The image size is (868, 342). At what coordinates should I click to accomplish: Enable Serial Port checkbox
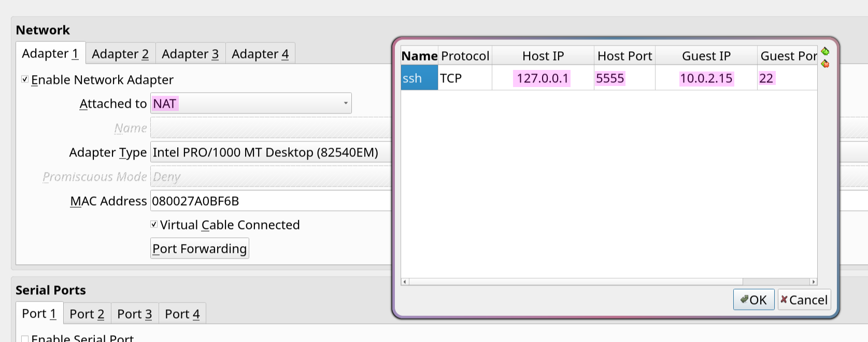[25, 339]
